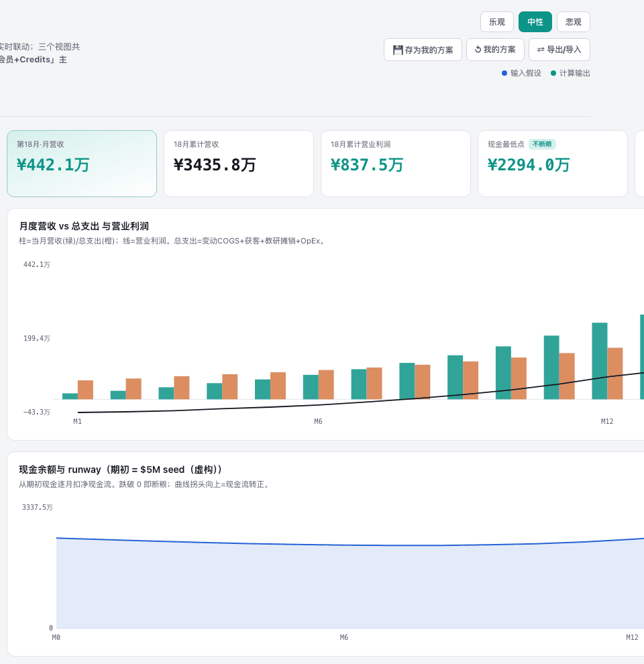The width and height of the screenshot is (644, 664).
Task: Click the M6 label on cash runway axis
Action: (x=343, y=637)
